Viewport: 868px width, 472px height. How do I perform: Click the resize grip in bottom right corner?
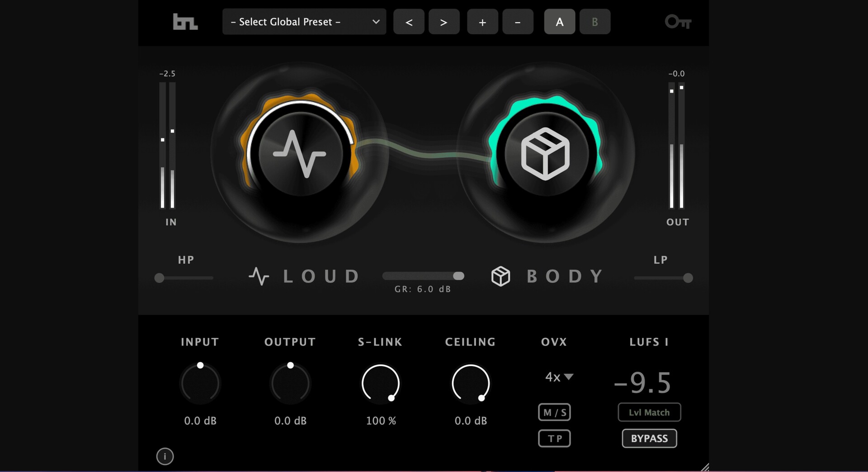point(704,467)
